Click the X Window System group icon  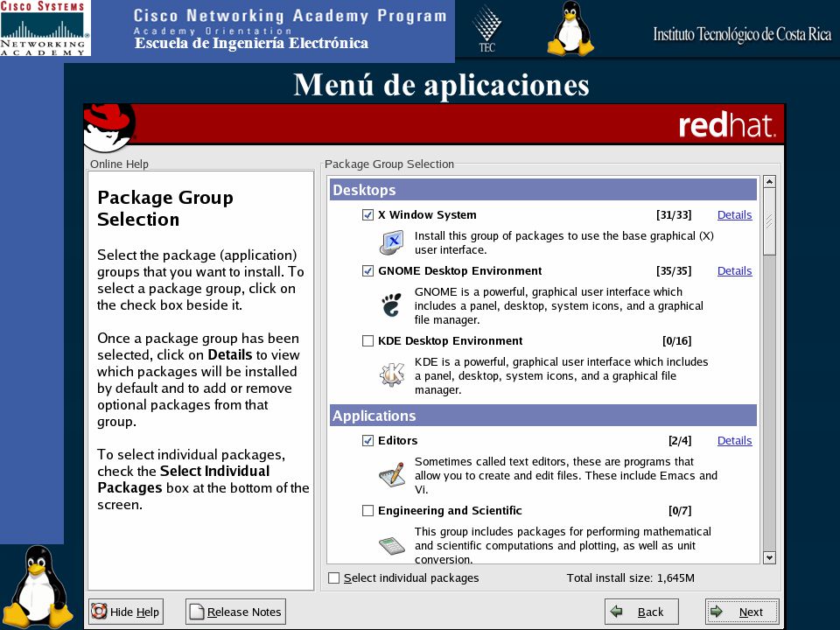click(392, 242)
